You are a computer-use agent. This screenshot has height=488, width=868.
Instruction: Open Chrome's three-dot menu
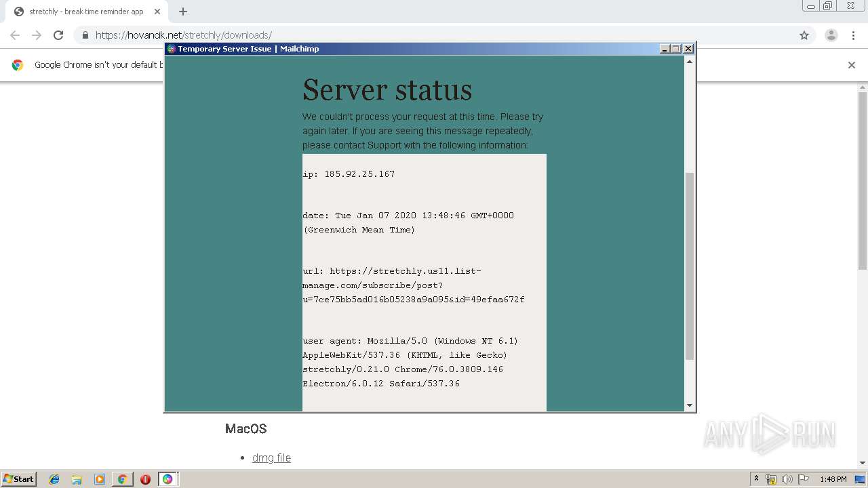pyautogui.click(x=854, y=35)
